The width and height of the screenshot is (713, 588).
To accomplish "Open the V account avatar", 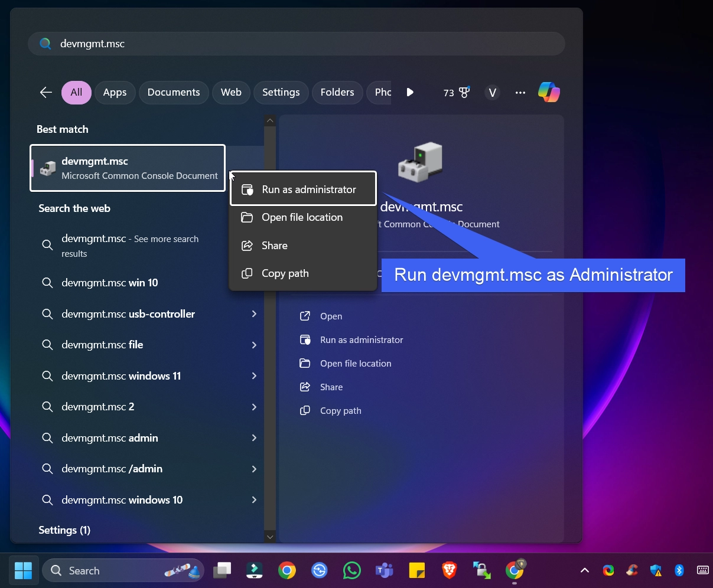I will [x=492, y=93].
